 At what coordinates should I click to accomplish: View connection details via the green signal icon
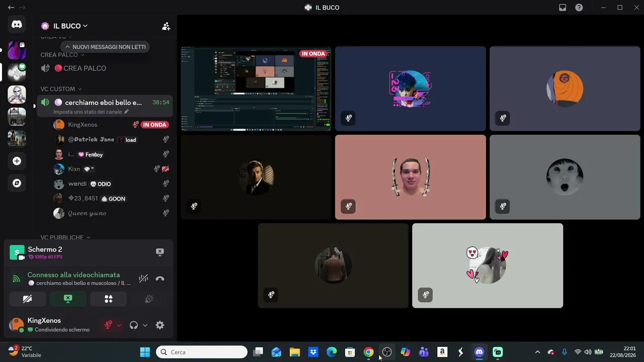17,279
